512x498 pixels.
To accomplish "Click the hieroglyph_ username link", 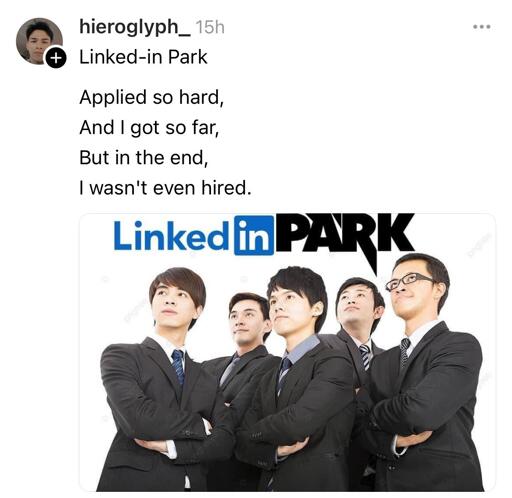I will point(135,26).
